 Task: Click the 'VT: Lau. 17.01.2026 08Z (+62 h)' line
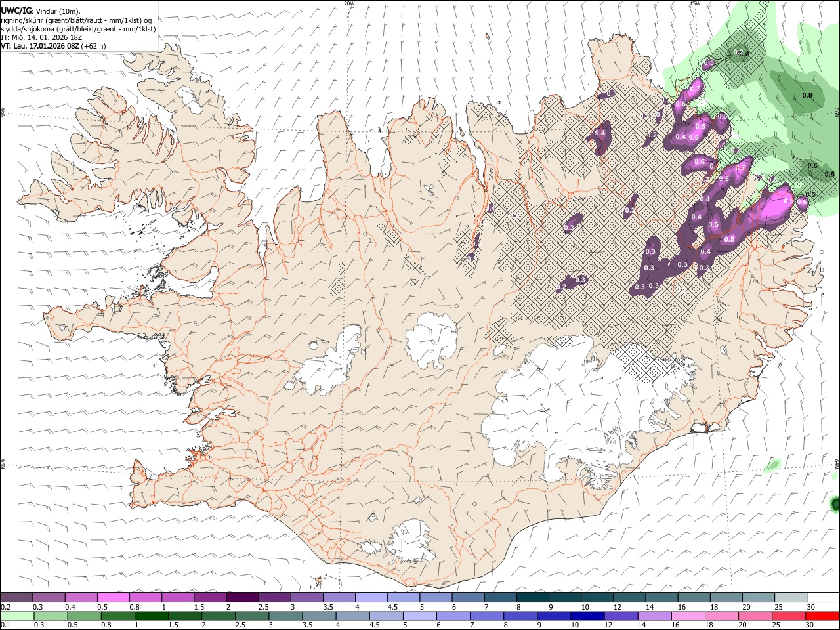(x=54, y=47)
